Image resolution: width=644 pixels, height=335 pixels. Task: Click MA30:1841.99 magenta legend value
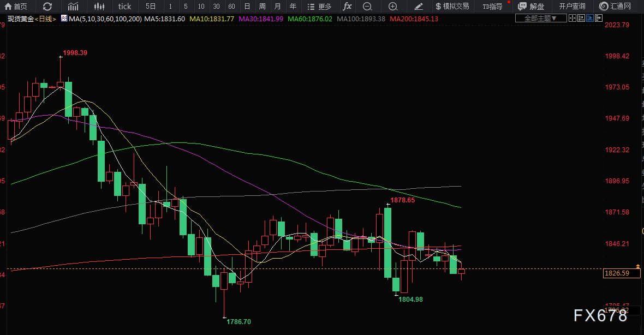click(x=261, y=19)
